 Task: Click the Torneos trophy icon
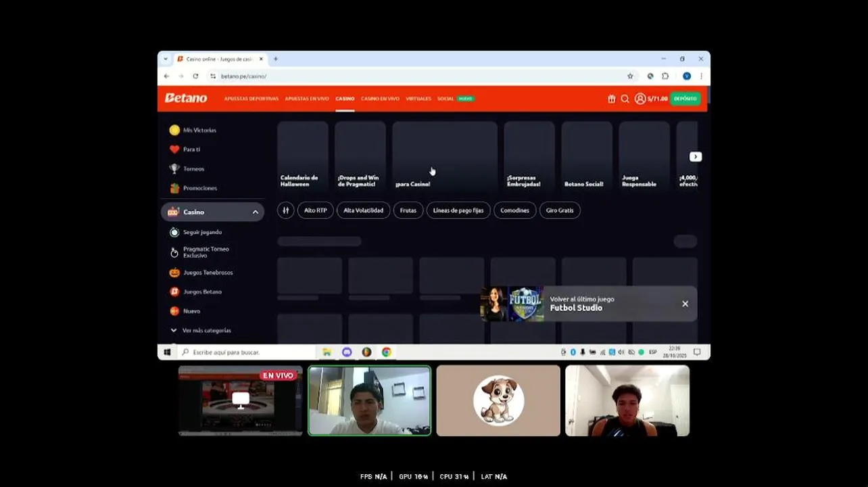coord(174,169)
